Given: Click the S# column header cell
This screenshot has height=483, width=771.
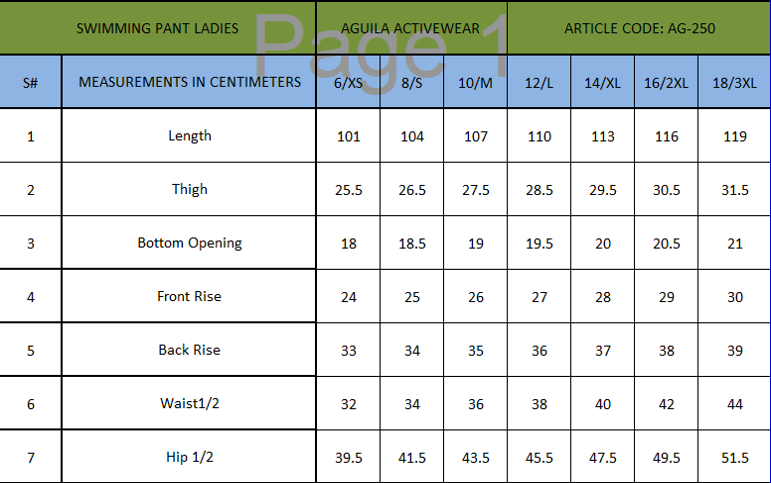Looking at the screenshot, I should (30, 82).
